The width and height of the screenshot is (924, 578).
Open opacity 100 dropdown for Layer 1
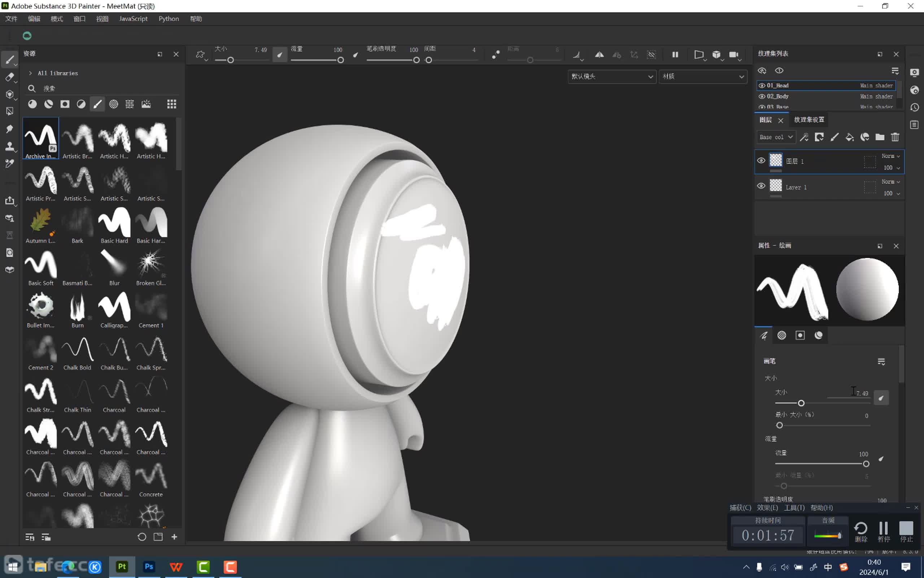click(892, 193)
